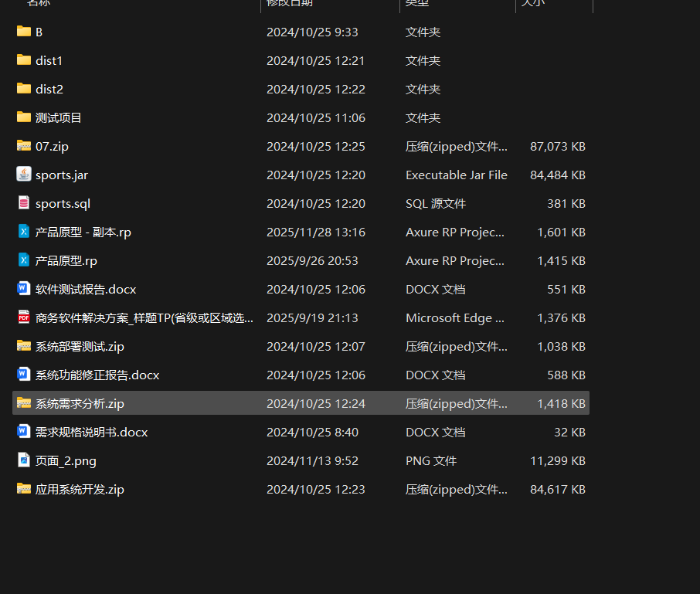Select the 系统部署测试.zip file name

tap(81, 346)
